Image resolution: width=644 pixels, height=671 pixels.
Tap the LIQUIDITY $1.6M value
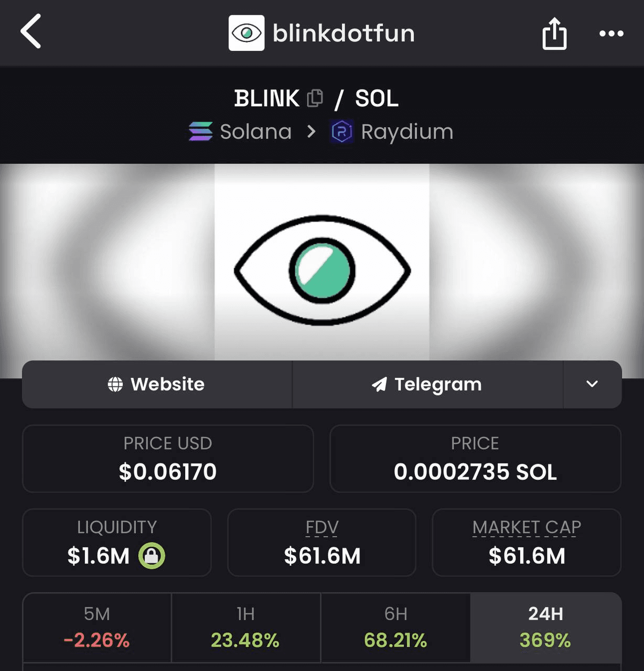point(98,556)
